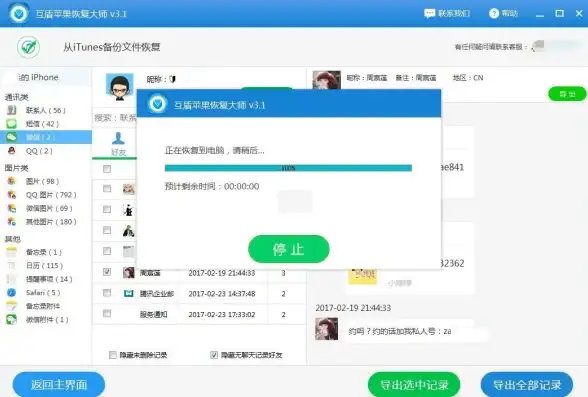The width and height of the screenshot is (588, 397).
Task: Click the shield logo in the progress dialog
Action: click(158, 104)
